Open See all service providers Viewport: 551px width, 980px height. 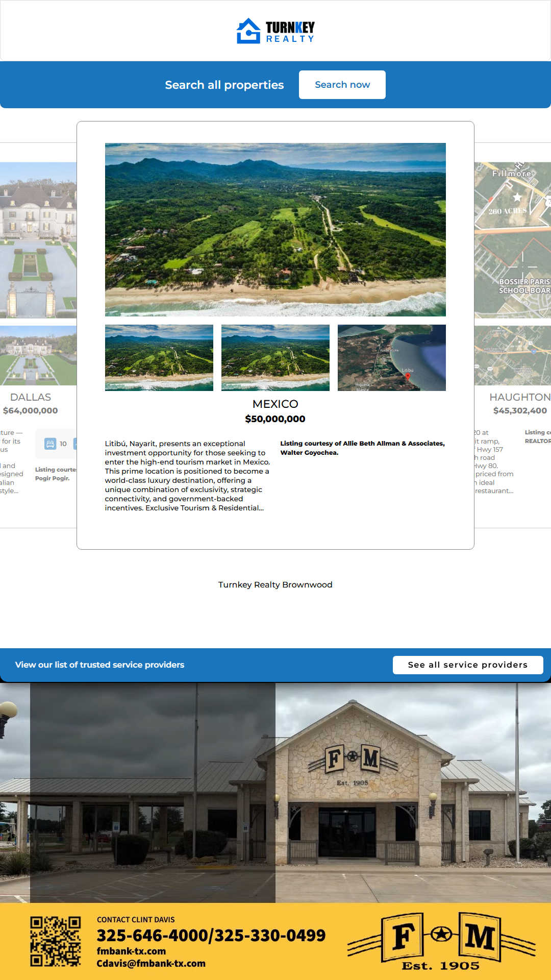pos(467,665)
